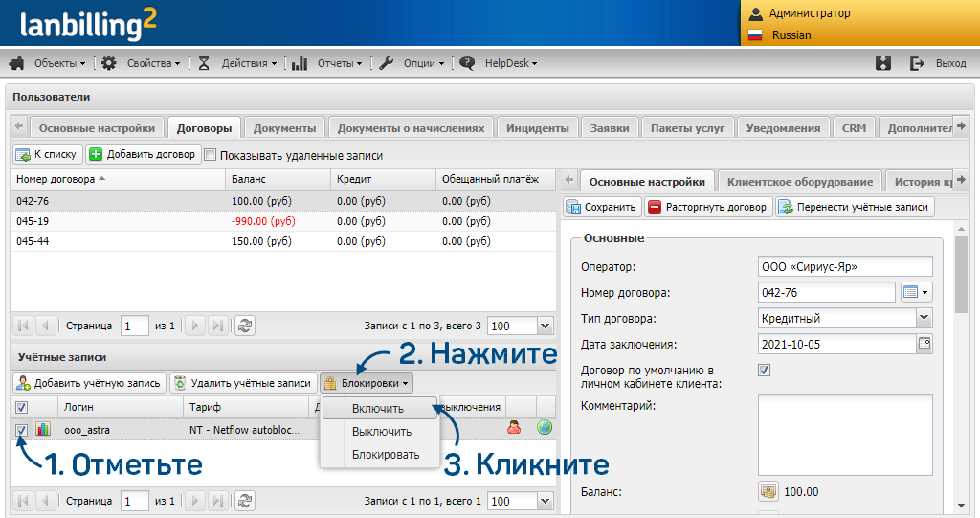Click the balance payment icon

pyautogui.click(x=768, y=492)
